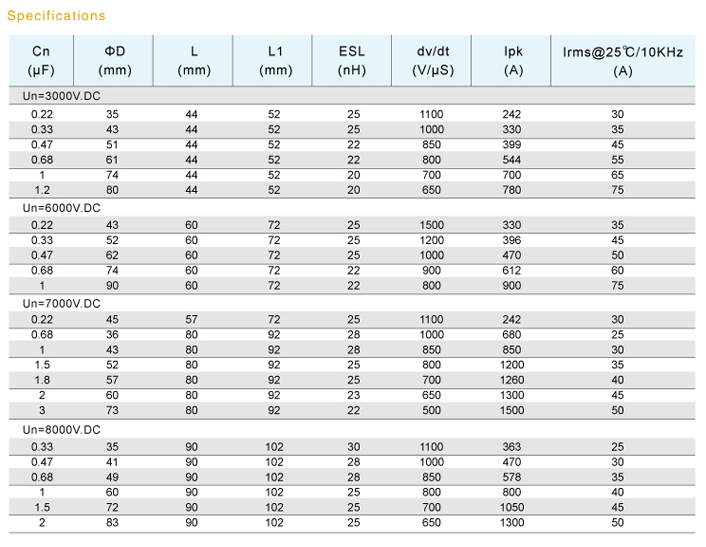Select the "ΦD (mm)" column header
706x547 pixels.
pos(113,60)
